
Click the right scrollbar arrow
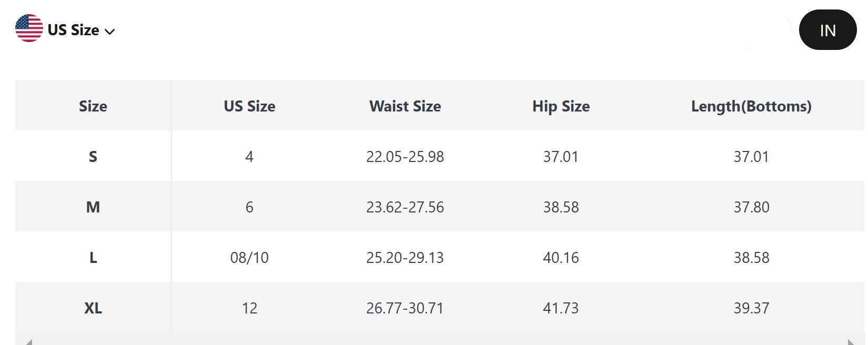(x=851, y=342)
